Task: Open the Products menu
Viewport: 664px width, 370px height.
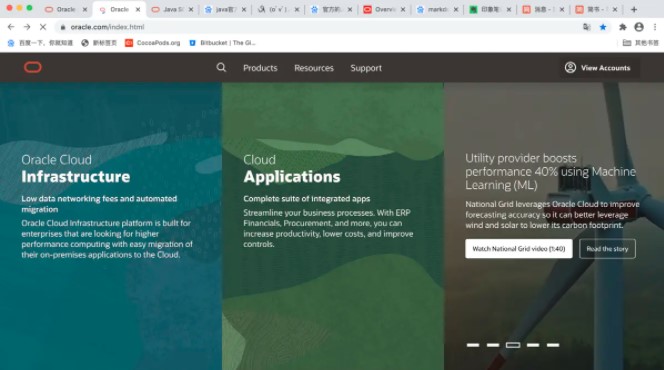Action: click(x=260, y=68)
